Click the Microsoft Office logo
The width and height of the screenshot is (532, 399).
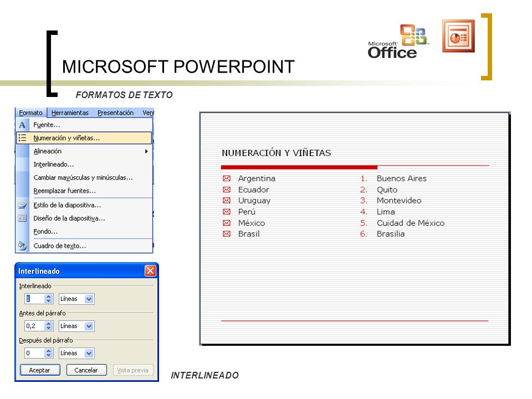[398, 41]
